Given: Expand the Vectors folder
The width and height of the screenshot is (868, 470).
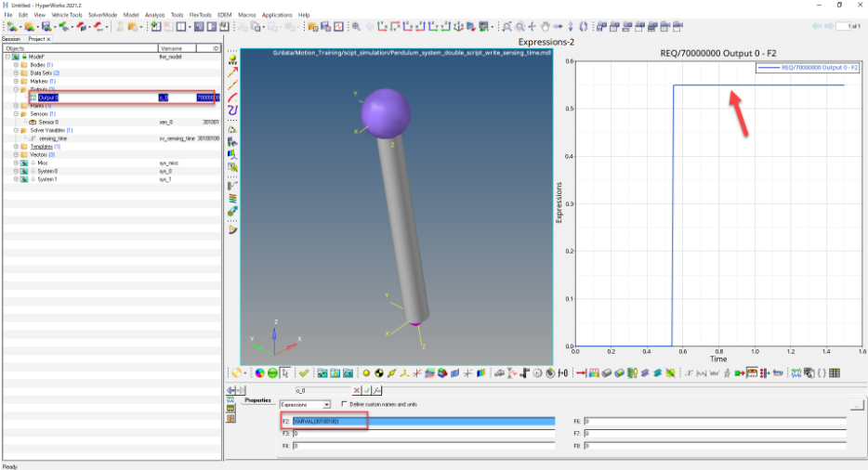Looking at the screenshot, I should (16, 155).
